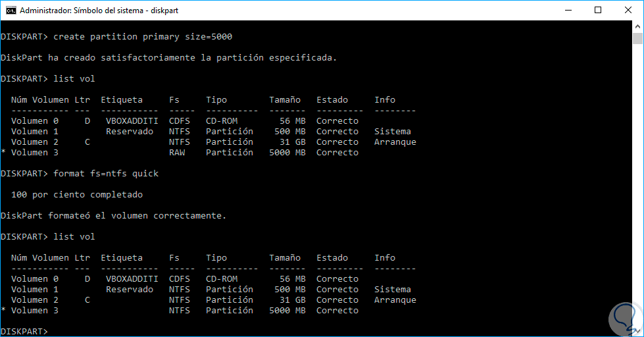Select 'DiskPart ha creado satisfactoriamente la partición especificada.' line

[168, 57]
